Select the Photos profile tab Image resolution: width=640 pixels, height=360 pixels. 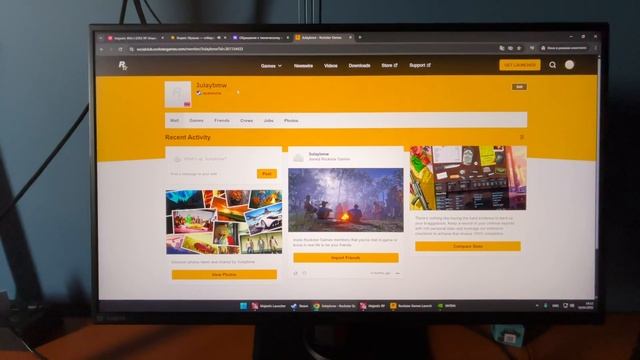point(291,120)
